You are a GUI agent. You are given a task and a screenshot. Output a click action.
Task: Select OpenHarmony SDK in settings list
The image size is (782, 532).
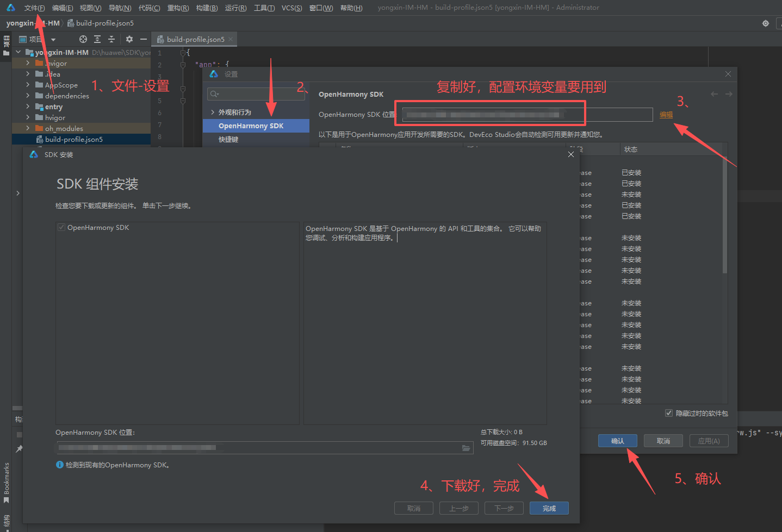(256, 126)
